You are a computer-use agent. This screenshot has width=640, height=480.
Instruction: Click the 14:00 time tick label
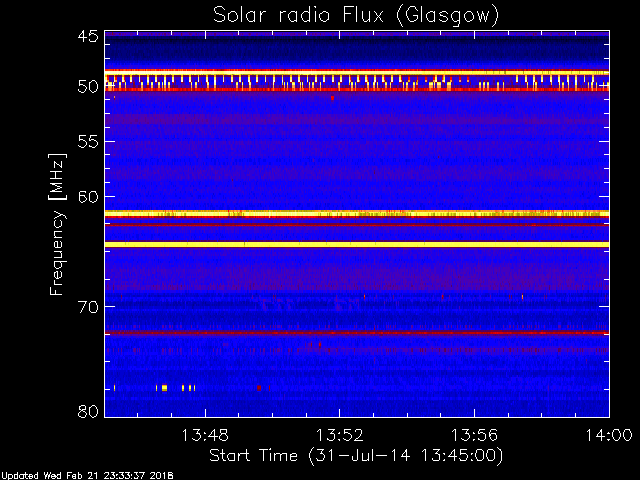(609, 436)
